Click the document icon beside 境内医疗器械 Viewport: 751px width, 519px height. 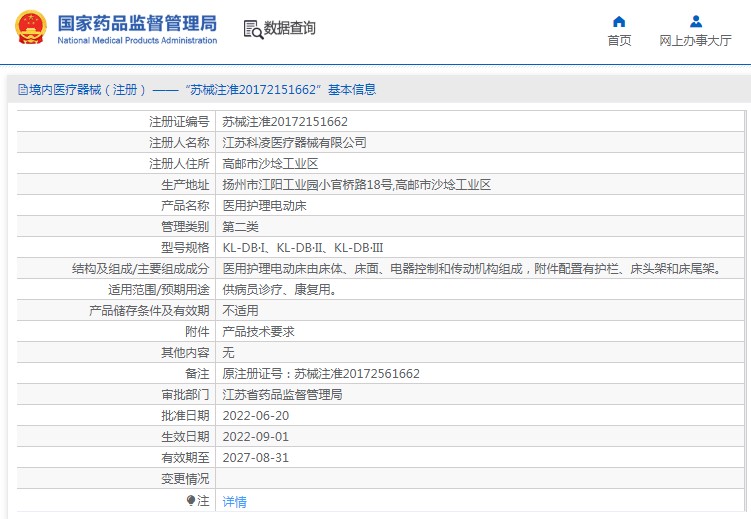pos(23,90)
